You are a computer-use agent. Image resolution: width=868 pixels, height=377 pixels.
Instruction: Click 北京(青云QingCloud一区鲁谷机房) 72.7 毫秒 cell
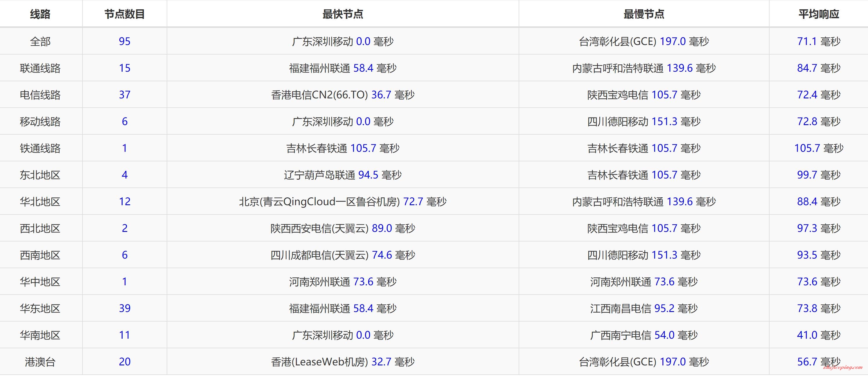tap(343, 202)
